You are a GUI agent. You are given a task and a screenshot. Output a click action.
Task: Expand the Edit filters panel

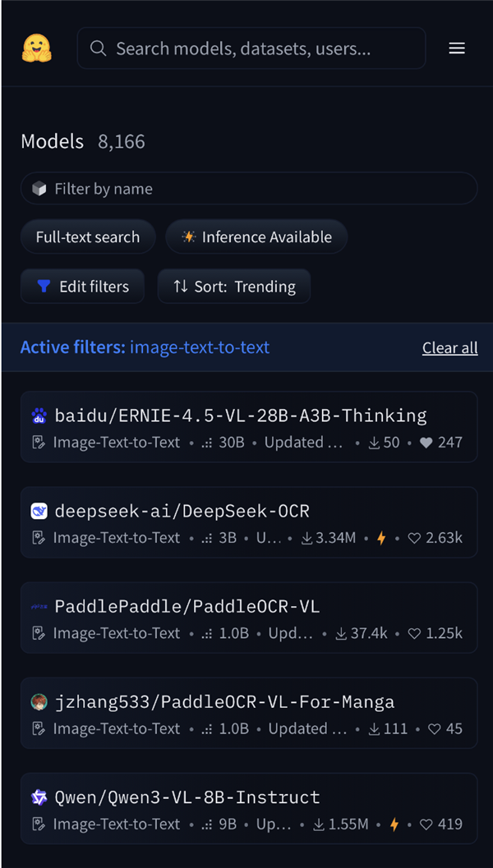tap(83, 287)
